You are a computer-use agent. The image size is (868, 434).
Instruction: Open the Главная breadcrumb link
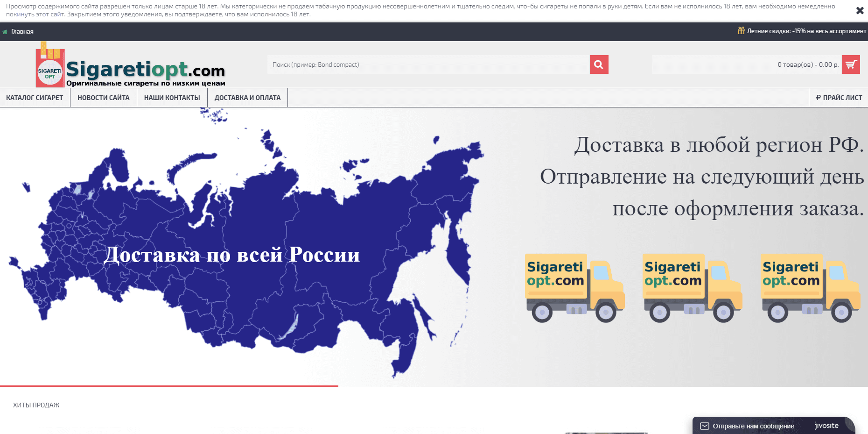click(22, 32)
